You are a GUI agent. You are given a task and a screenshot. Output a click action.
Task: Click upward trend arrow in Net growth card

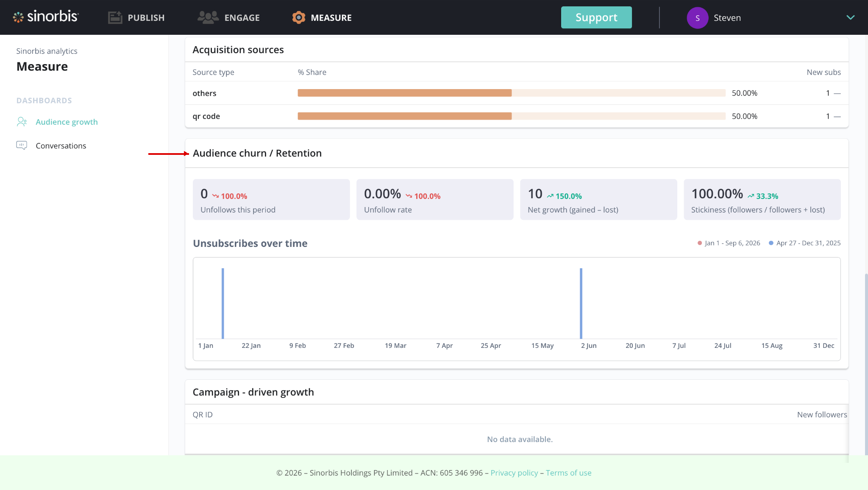[x=550, y=196]
